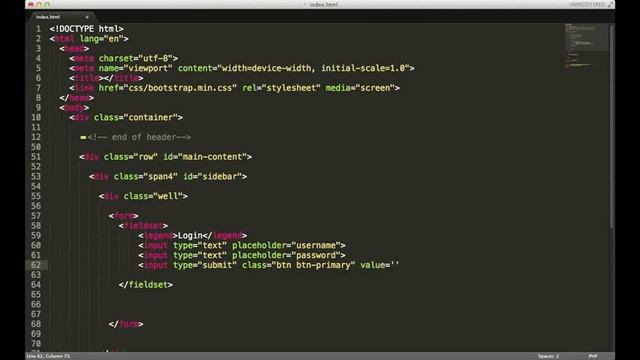Click the "css/bootstrap.min.css" href value
The image size is (640, 360).
coord(180,88)
